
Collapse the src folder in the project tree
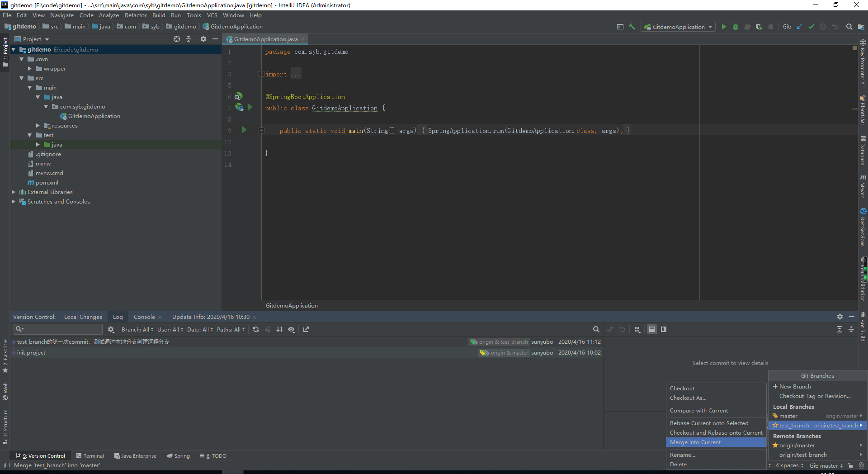(x=22, y=78)
